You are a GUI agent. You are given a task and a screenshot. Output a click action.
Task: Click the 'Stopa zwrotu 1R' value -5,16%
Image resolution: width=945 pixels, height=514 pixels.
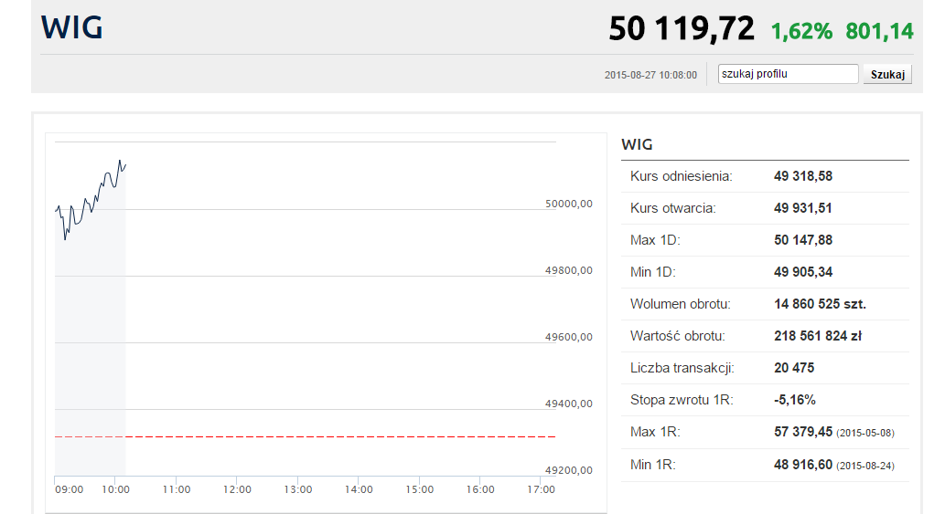[794, 400]
